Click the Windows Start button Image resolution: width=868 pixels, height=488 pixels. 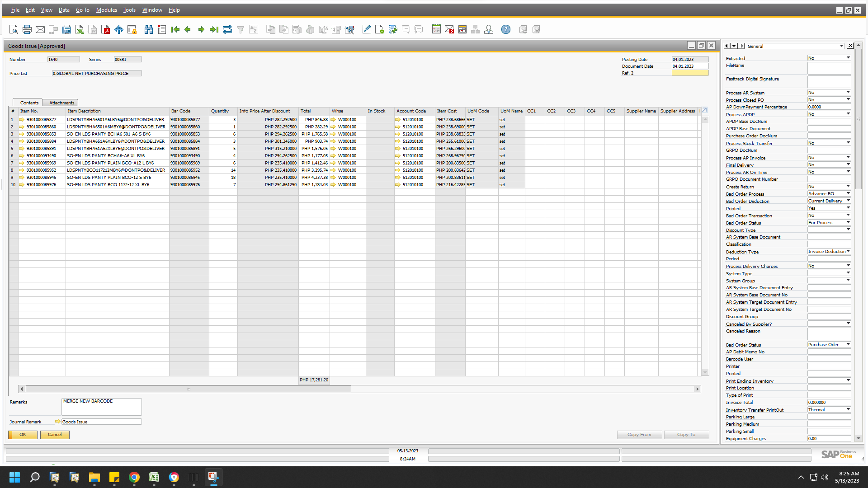pos(15,477)
